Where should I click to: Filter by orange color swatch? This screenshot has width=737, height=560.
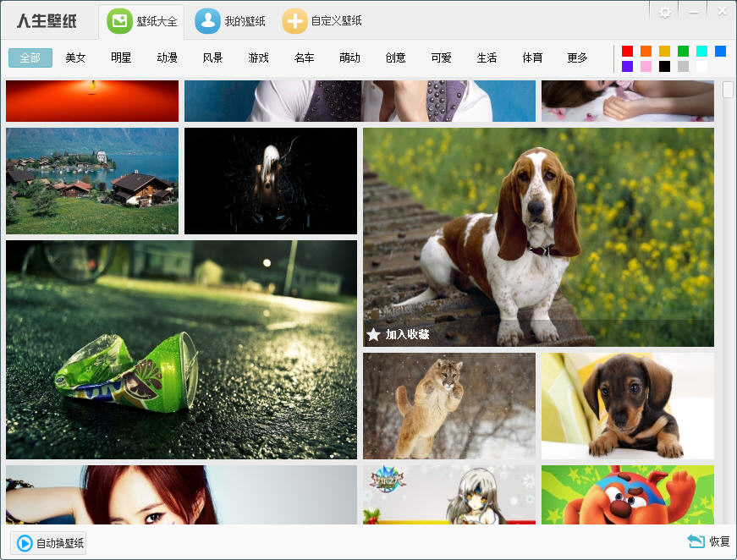(x=646, y=51)
